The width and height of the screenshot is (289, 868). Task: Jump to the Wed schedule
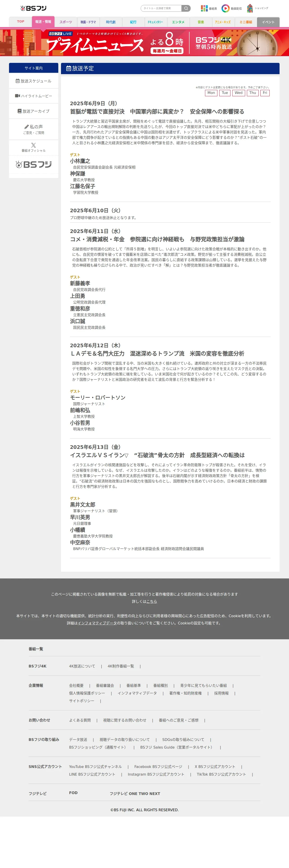pos(239,93)
